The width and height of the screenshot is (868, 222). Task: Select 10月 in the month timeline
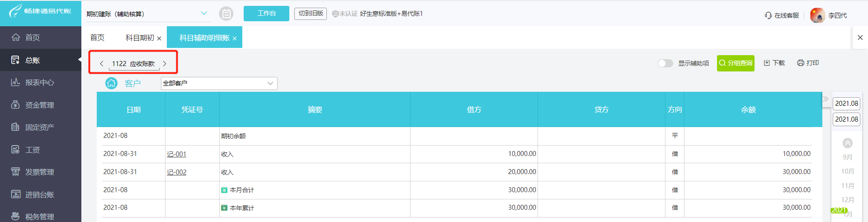tap(848, 171)
